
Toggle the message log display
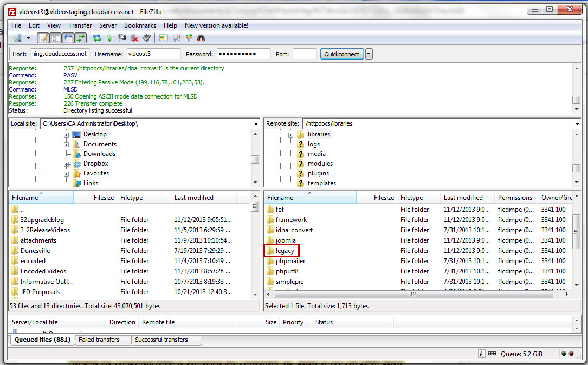coord(43,38)
